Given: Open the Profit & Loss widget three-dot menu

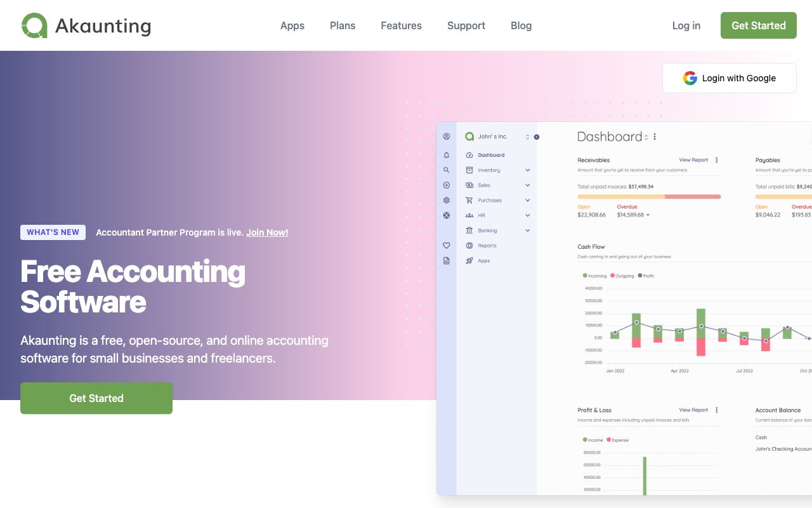Looking at the screenshot, I should [717, 410].
